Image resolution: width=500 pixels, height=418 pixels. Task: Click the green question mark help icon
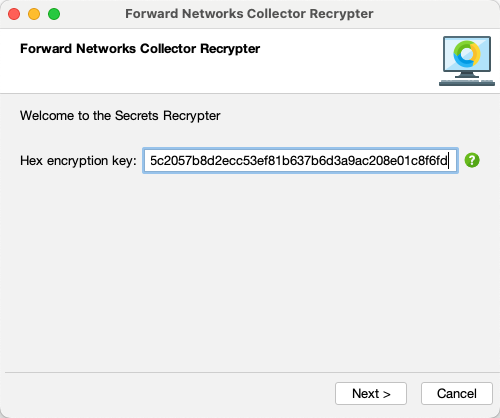click(472, 160)
